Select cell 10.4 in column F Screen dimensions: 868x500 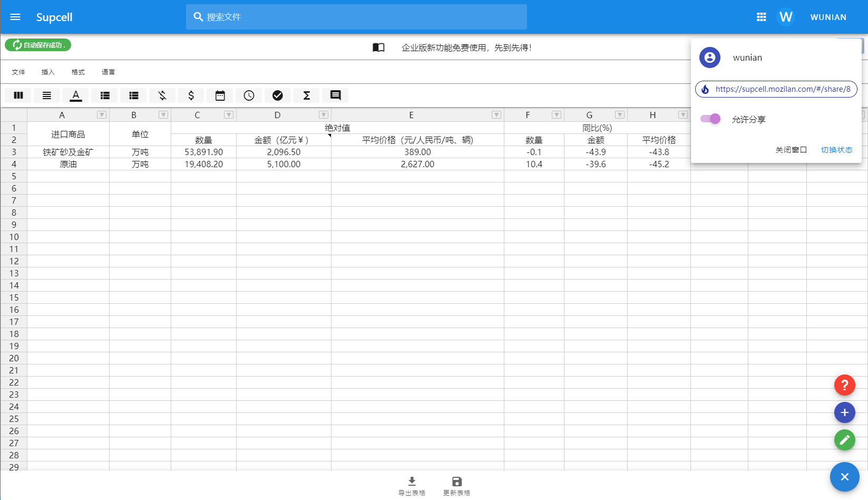534,164
